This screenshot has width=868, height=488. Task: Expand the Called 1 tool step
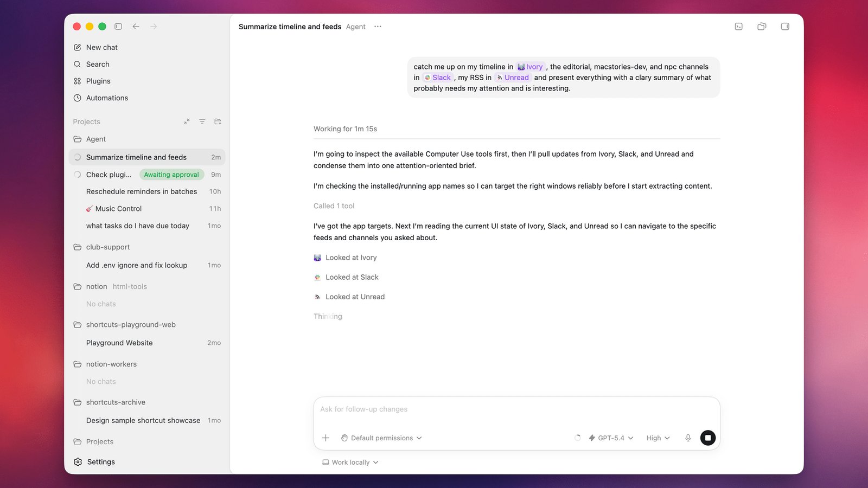coord(334,206)
